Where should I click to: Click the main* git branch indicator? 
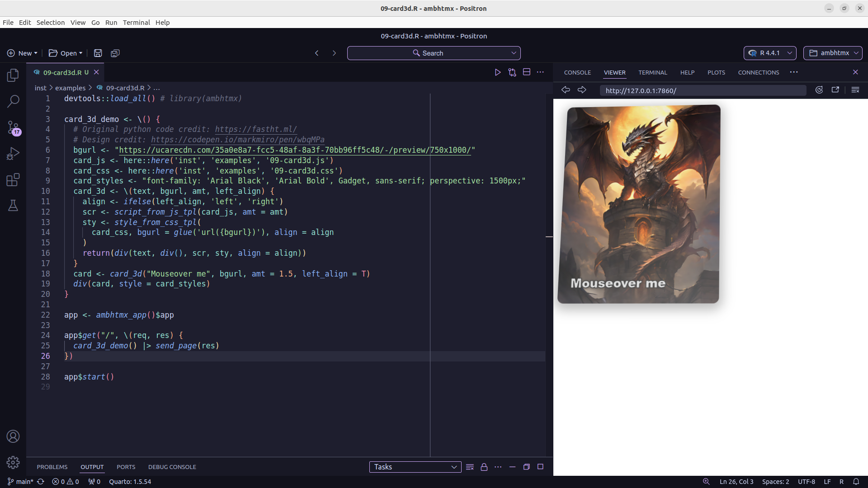pyautogui.click(x=21, y=482)
